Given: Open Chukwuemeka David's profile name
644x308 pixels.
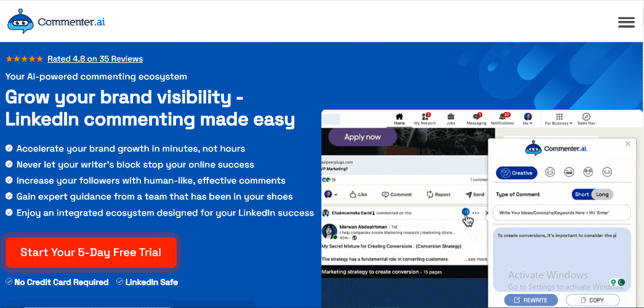Looking at the screenshot, I should 353,213.
